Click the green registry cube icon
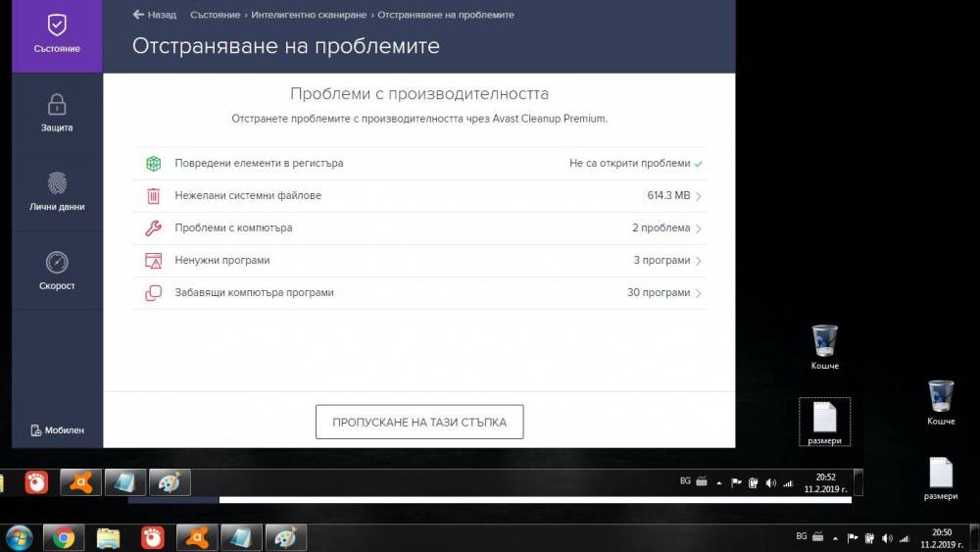 click(153, 163)
